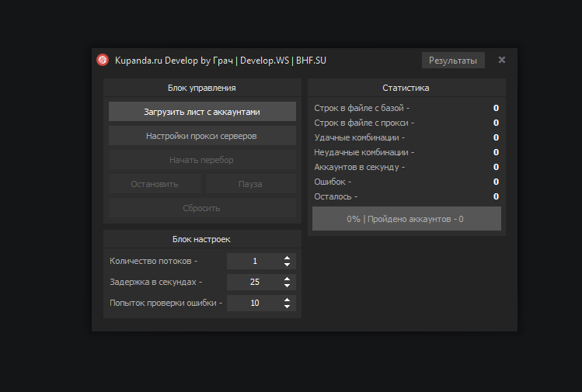This screenshot has width=582, height=392.
Task: Click the Строк в файле с прокси label
Action: (x=364, y=123)
